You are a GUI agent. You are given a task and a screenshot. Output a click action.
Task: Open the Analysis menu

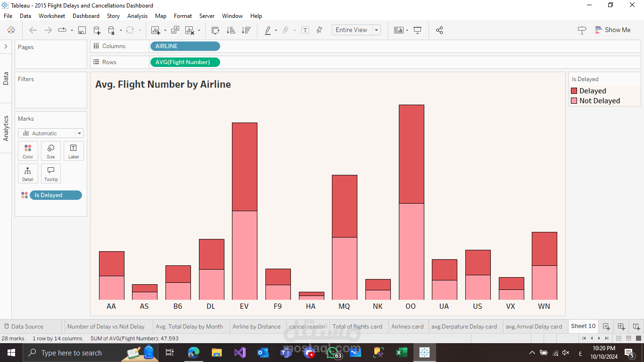point(137,16)
